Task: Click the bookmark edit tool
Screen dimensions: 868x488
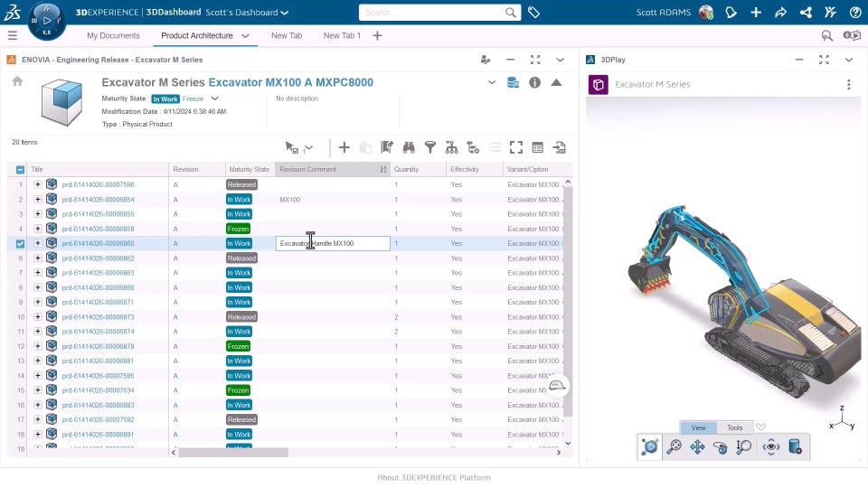Action: point(387,147)
